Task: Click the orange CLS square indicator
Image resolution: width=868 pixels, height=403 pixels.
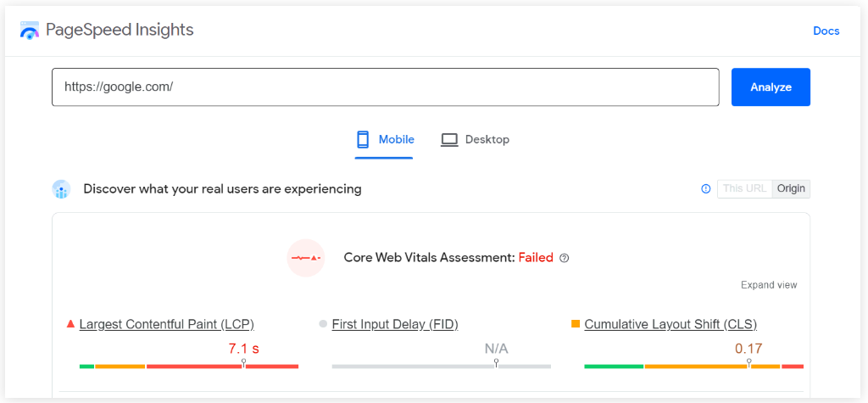Action: coord(576,324)
